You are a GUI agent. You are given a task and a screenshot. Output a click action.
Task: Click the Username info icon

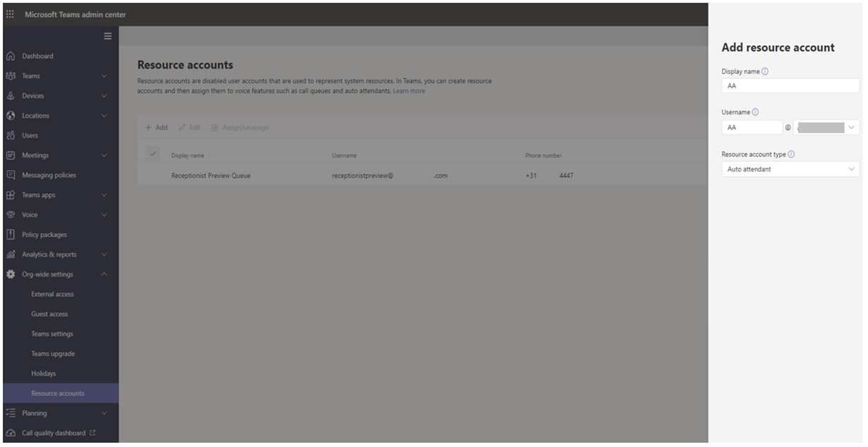coord(755,112)
